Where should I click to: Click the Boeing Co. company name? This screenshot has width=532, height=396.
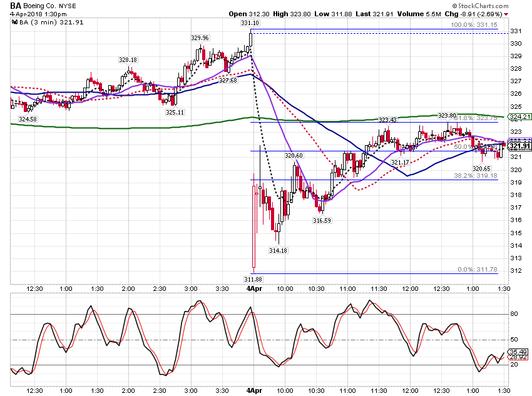(39, 6)
